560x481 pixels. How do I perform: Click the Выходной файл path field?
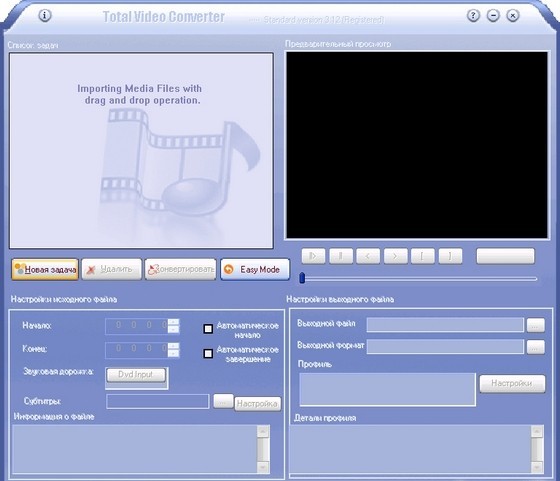point(445,325)
